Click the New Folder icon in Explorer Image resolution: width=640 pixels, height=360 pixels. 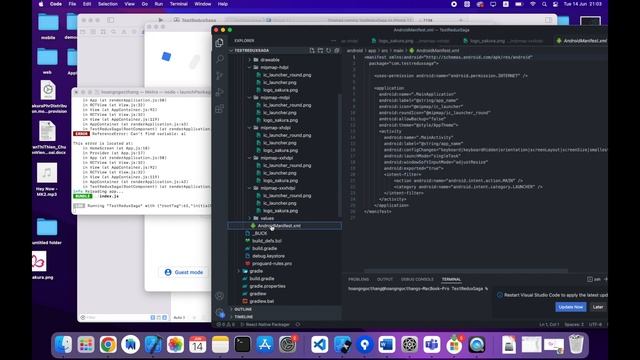point(320,51)
